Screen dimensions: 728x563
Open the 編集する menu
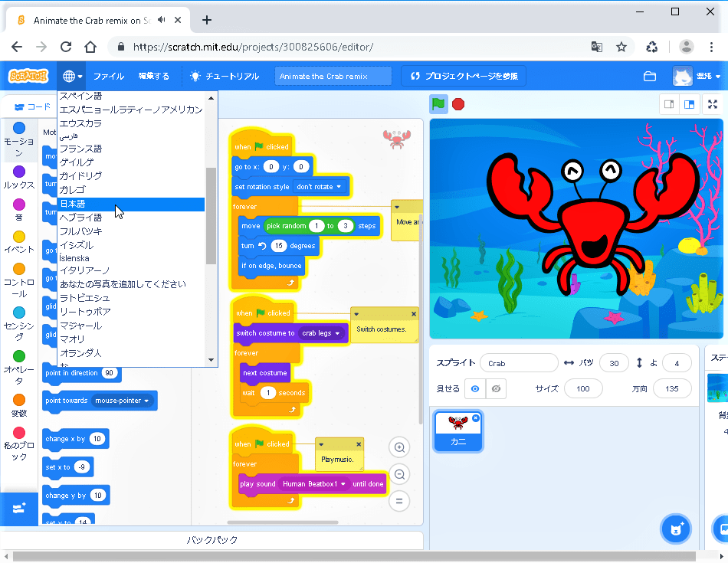tap(154, 76)
